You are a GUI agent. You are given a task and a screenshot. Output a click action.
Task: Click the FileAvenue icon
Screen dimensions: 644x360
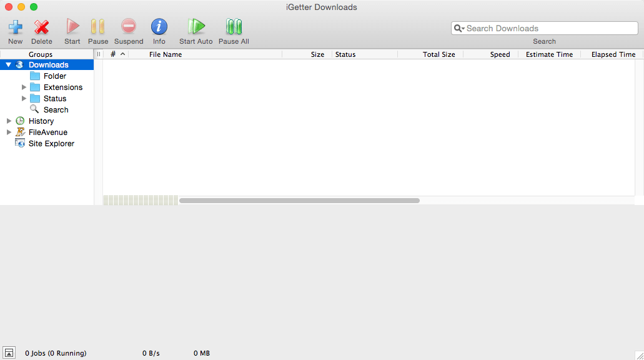[x=20, y=132]
